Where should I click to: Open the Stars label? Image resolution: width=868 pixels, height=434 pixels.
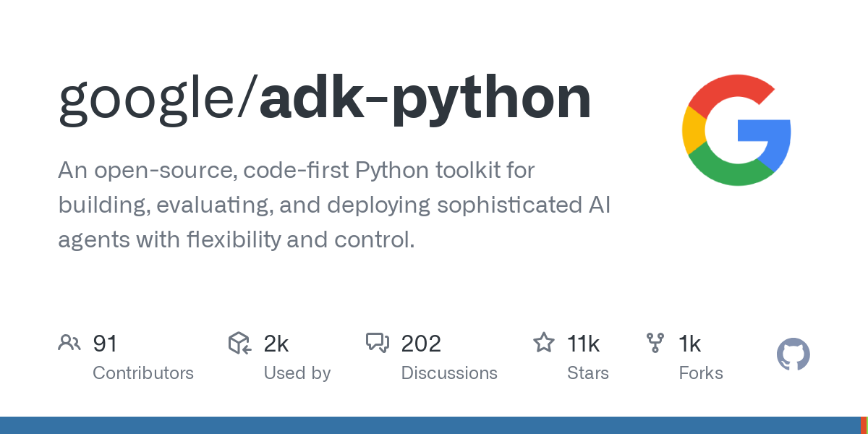point(588,373)
